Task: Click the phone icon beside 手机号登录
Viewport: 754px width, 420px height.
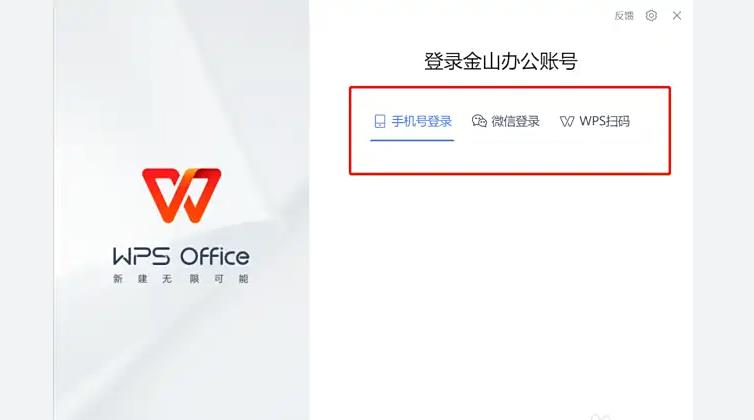Action: click(380, 121)
